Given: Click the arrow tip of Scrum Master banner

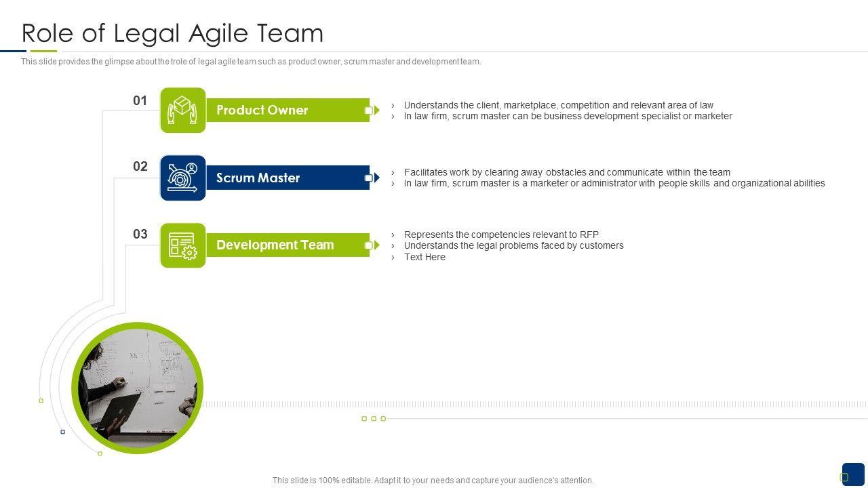Looking at the screenshot, I should pyautogui.click(x=376, y=178).
